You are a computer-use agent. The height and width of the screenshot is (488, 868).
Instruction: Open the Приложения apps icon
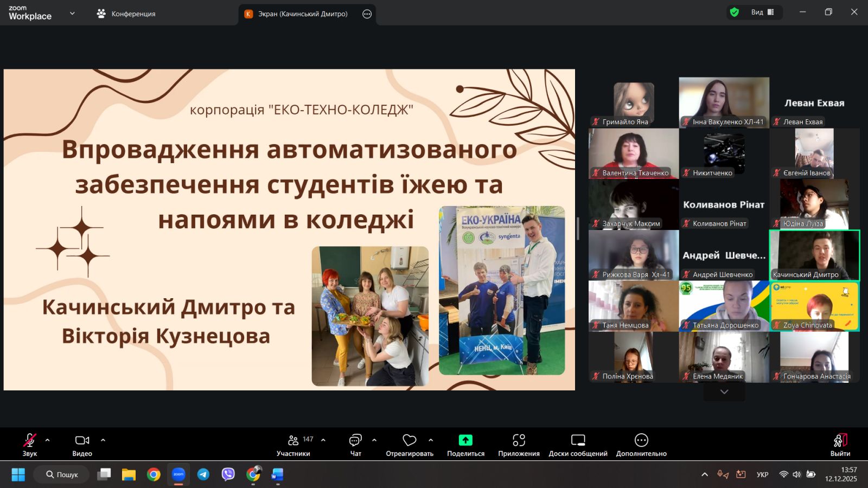click(x=519, y=440)
